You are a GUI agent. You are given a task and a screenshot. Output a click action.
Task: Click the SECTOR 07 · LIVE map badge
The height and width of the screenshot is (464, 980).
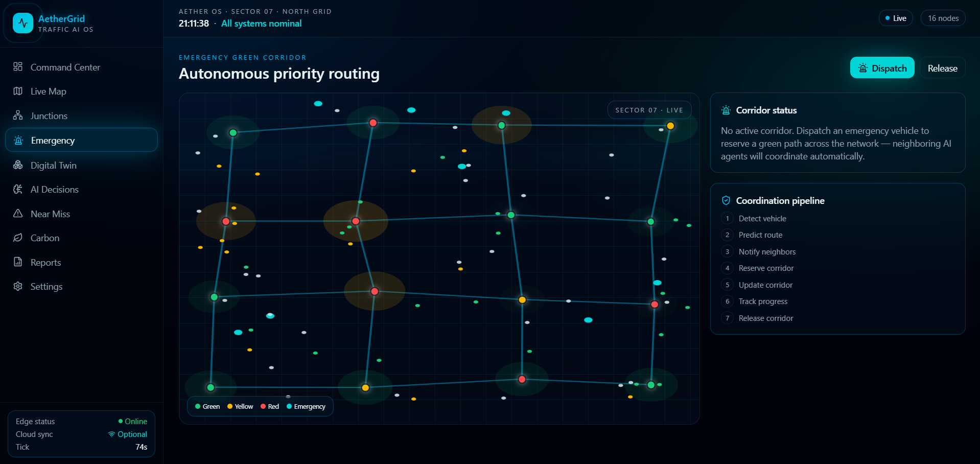tap(649, 110)
